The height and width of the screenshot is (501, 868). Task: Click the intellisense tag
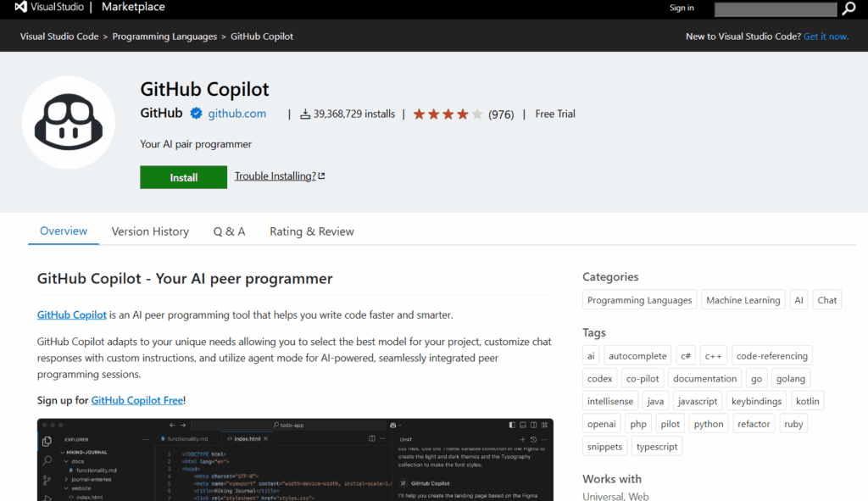pyautogui.click(x=610, y=401)
